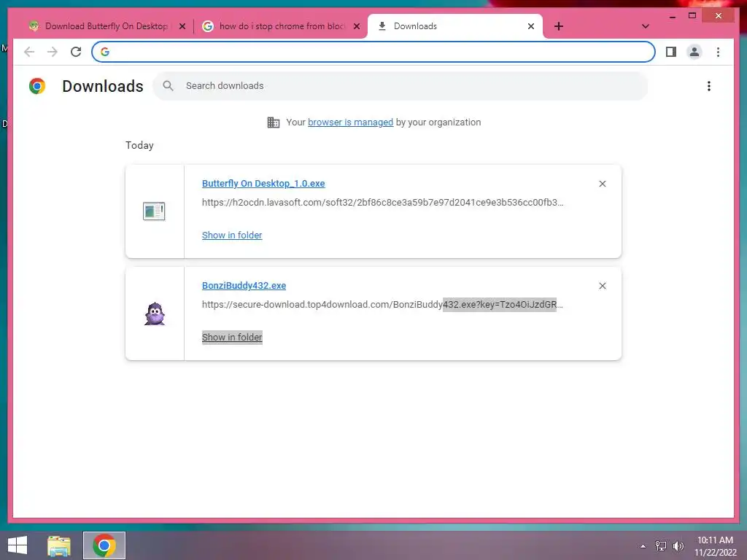Image resolution: width=747 pixels, height=560 pixels.
Task: Click the Butterfly On Desktop file icon
Action: [x=154, y=211]
